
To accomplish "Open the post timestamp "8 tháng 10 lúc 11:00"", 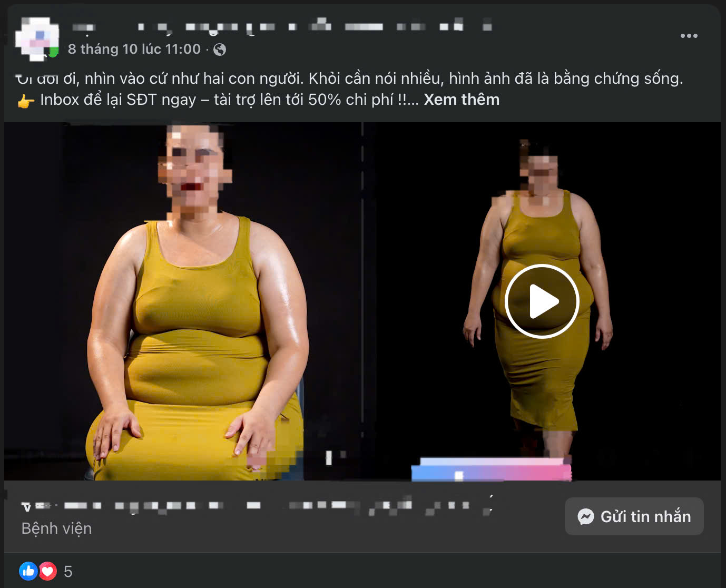I will 134,50.
